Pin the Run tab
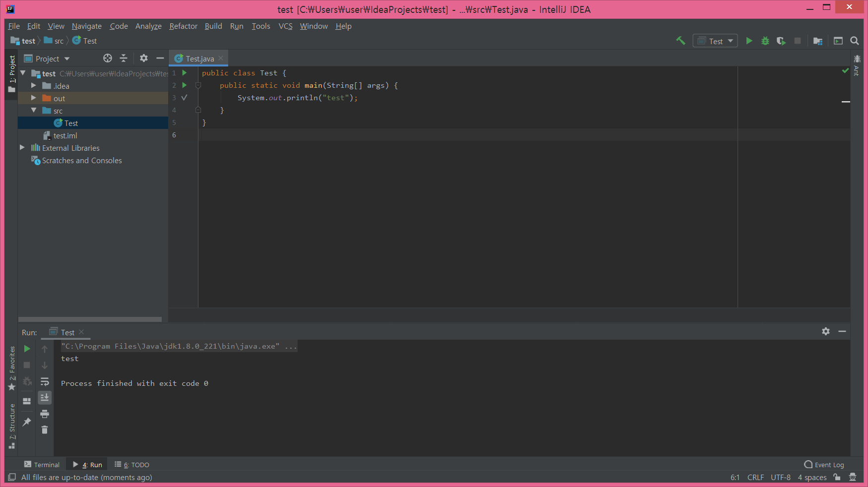 point(27,422)
